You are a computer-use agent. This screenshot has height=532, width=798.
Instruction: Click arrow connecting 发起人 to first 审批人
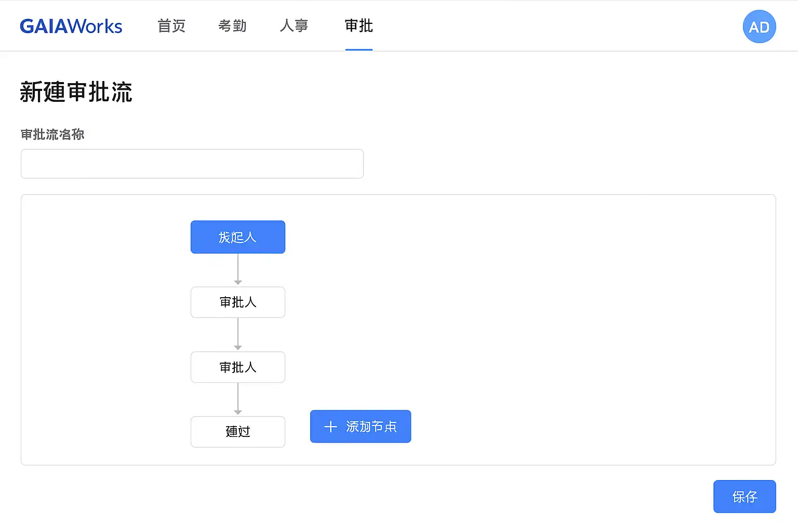pyautogui.click(x=238, y=270)
